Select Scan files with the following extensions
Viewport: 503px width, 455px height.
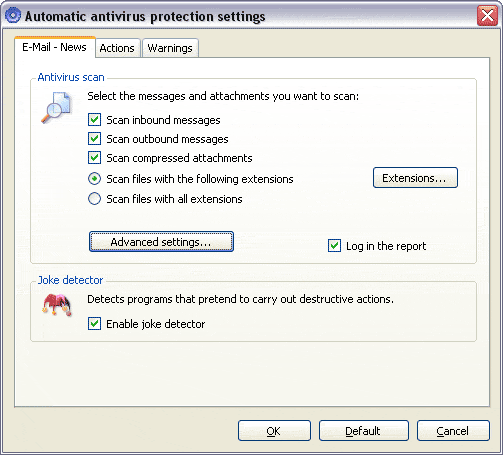point(94,179)
